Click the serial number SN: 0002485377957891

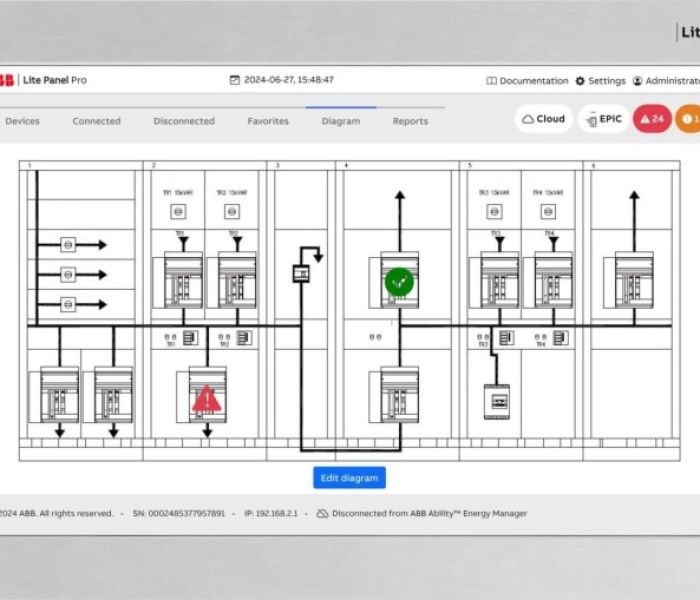coord(179,513)
